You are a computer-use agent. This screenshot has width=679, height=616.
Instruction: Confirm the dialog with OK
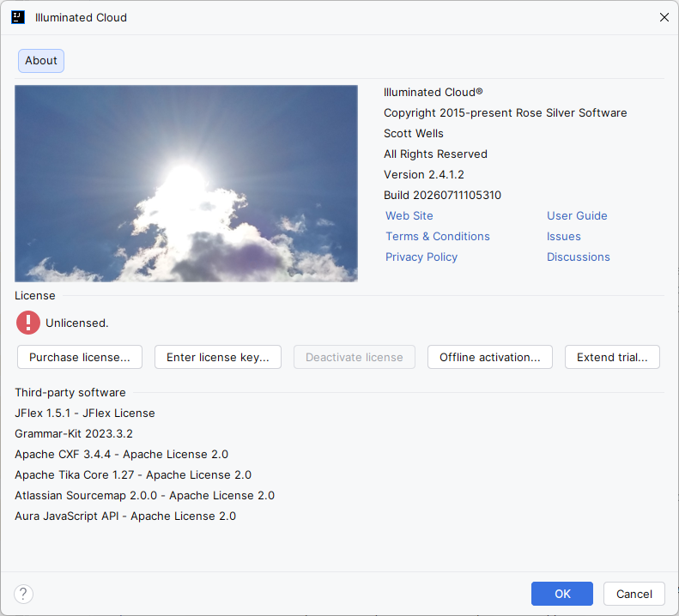pos(562,594)
